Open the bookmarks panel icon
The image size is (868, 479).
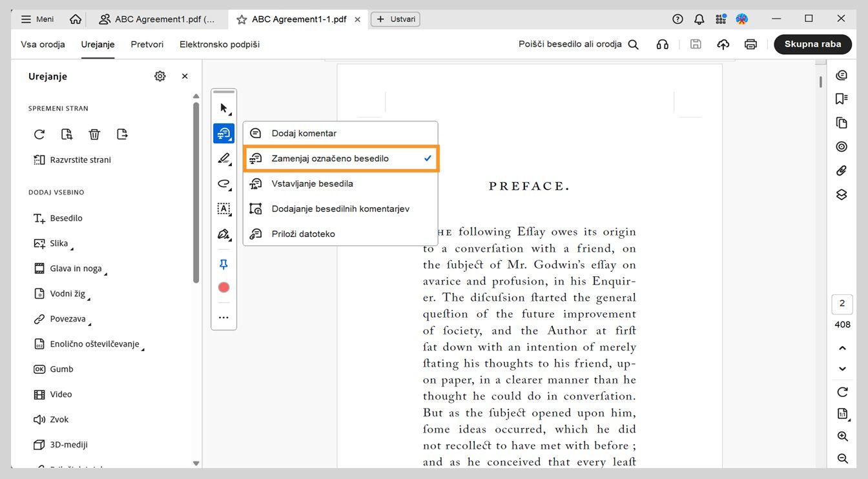[842, 99]
